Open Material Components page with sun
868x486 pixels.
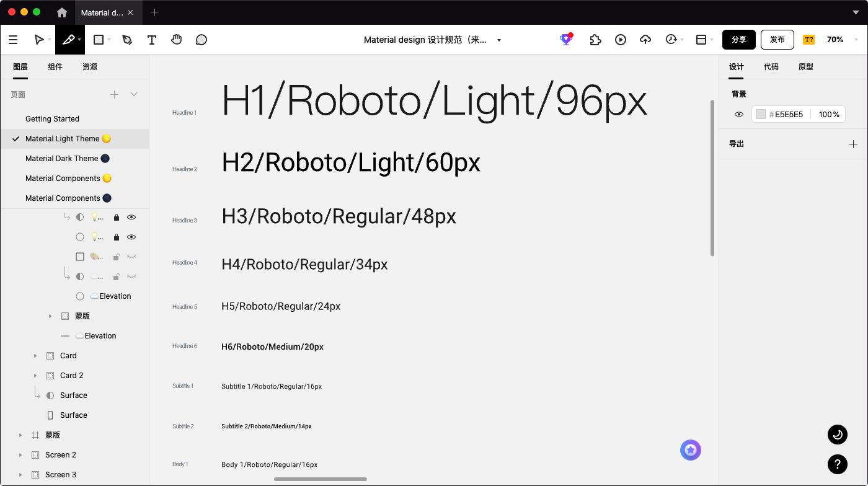click(74, 179)
